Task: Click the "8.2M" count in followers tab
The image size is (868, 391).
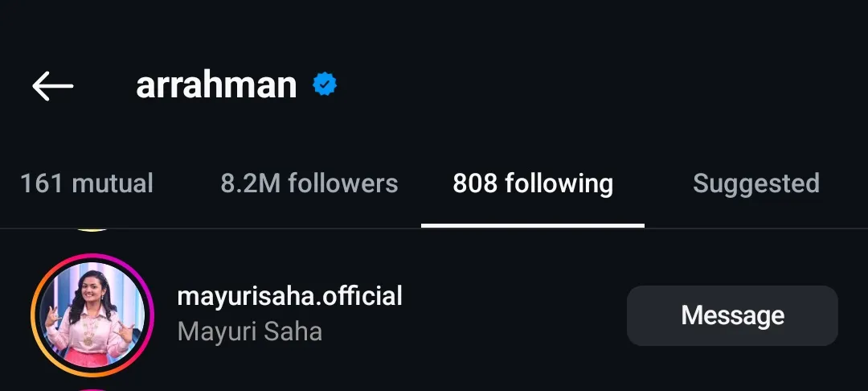Action: point(251,183)
